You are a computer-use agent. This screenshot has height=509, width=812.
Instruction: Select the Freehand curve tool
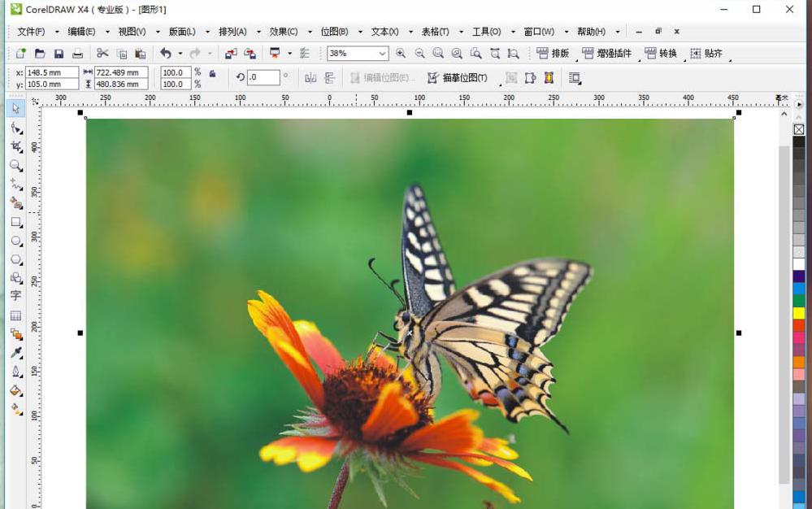[x=16, y=185]
